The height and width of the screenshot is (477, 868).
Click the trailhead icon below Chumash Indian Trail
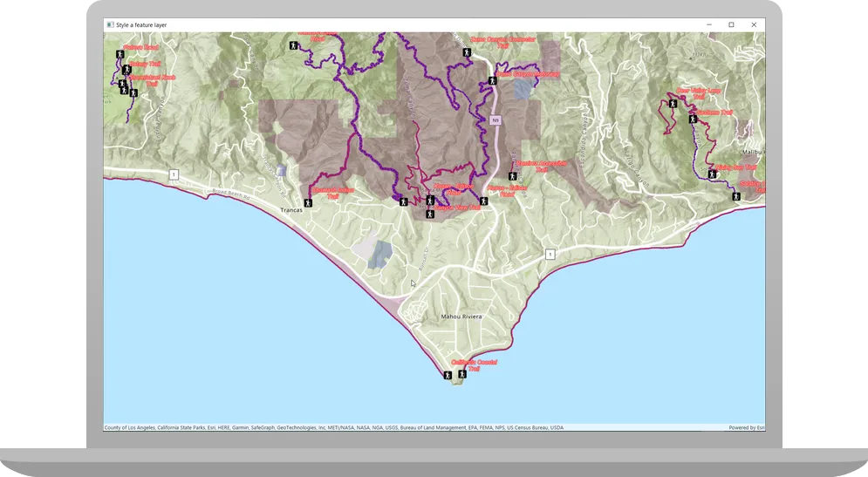(x=308, y=203)
